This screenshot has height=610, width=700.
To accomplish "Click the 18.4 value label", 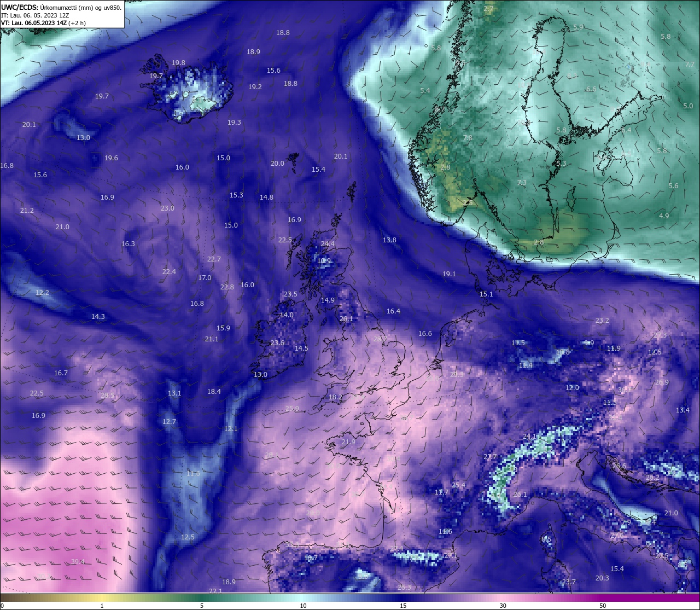I will click(x=214, y=391).
